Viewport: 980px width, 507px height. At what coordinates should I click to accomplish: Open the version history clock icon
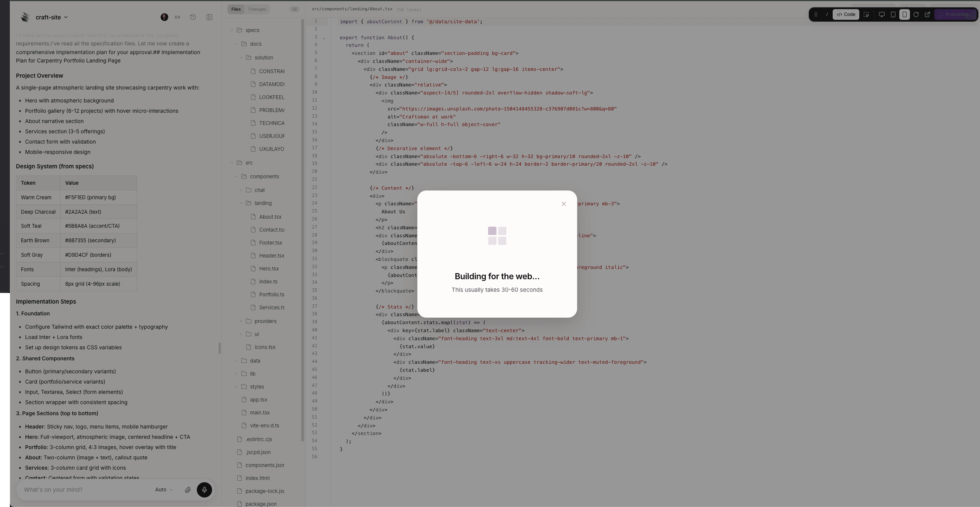(x=193, y=17)
